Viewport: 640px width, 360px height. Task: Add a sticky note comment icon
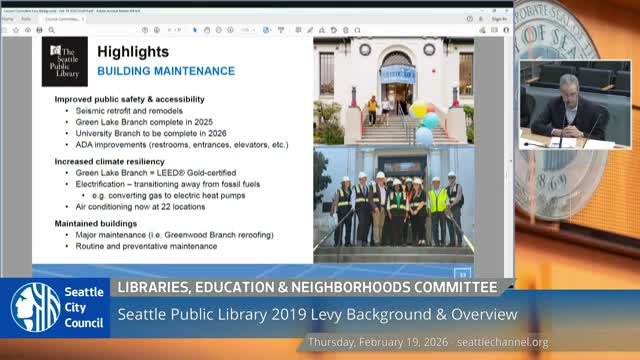point(298,30)
